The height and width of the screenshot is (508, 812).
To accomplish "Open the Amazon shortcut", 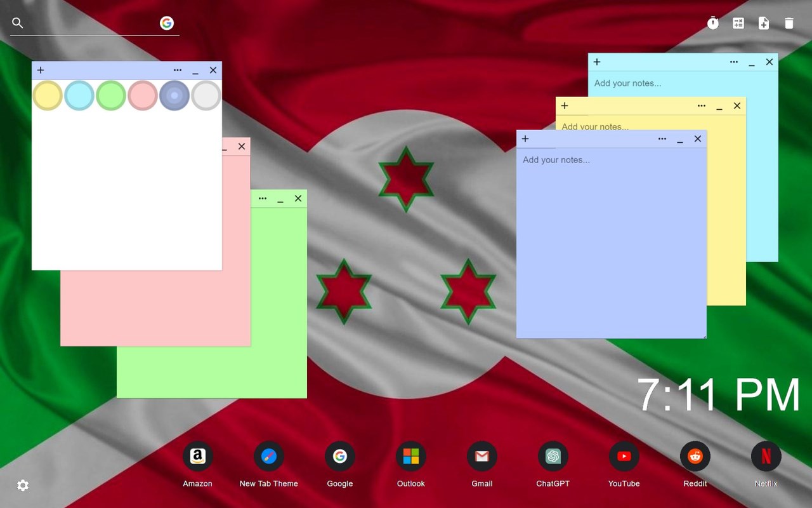I will [198, 457].
